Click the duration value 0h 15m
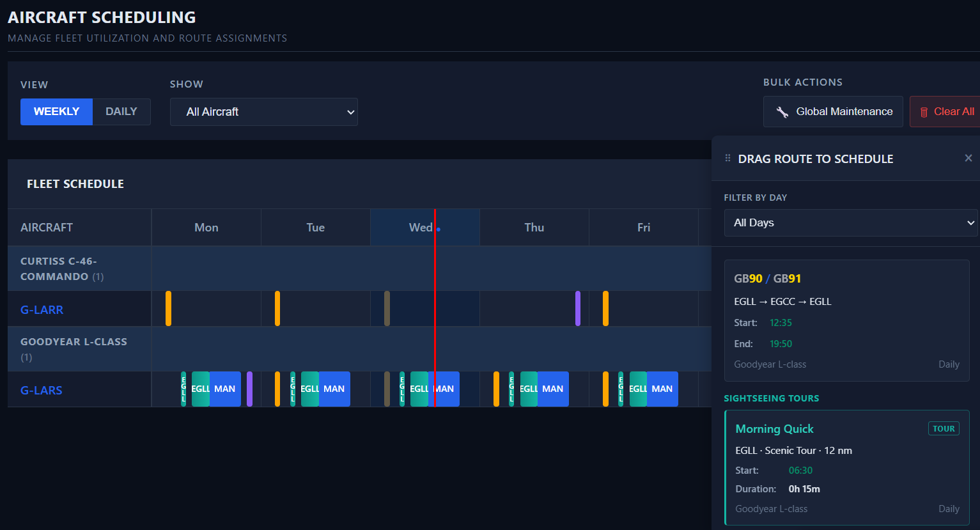 click(x=804, y=489)
